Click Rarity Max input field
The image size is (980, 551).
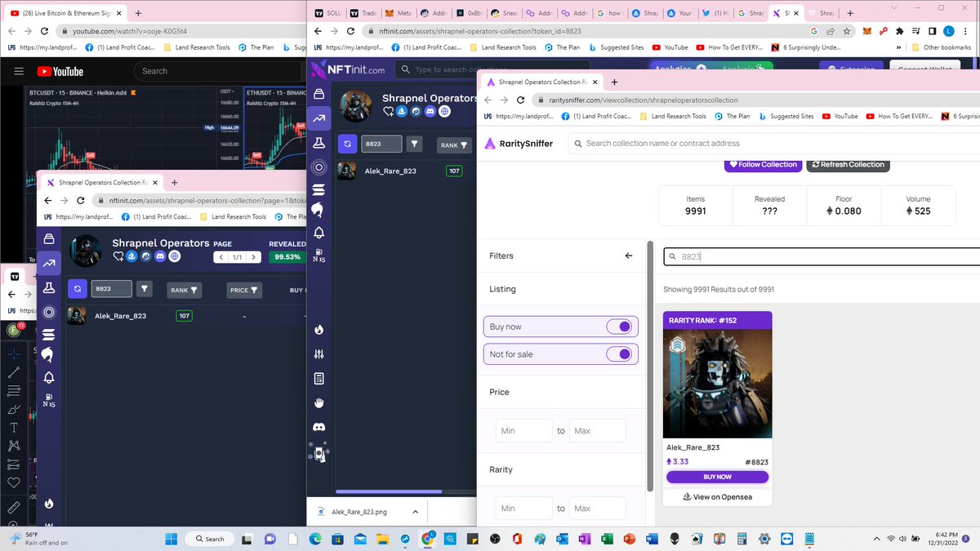point(598,508)
